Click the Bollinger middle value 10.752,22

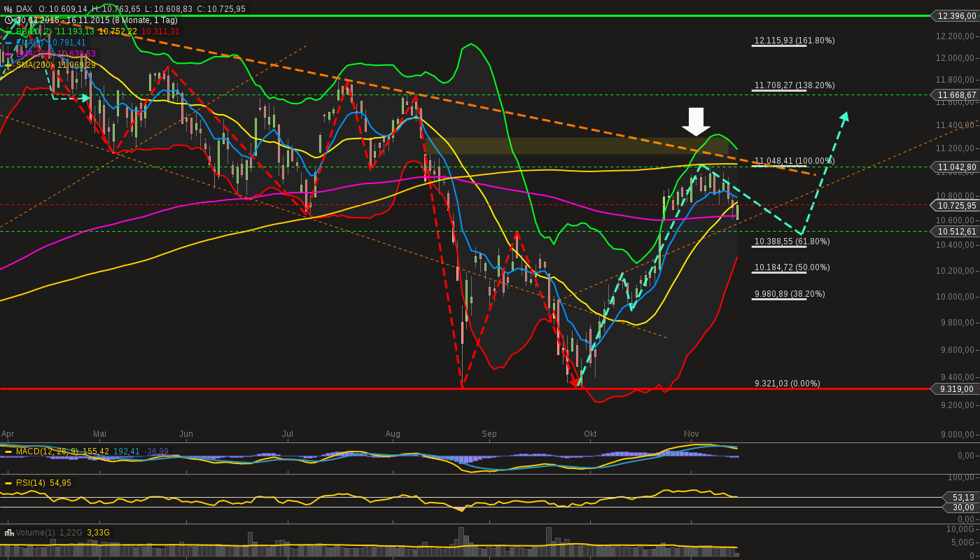tap(118, 31)
